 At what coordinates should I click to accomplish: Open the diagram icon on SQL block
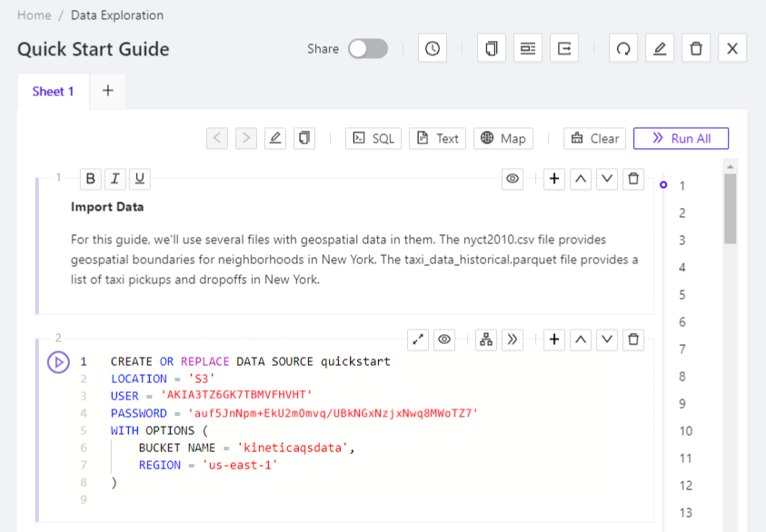click(x=486, y=340)
